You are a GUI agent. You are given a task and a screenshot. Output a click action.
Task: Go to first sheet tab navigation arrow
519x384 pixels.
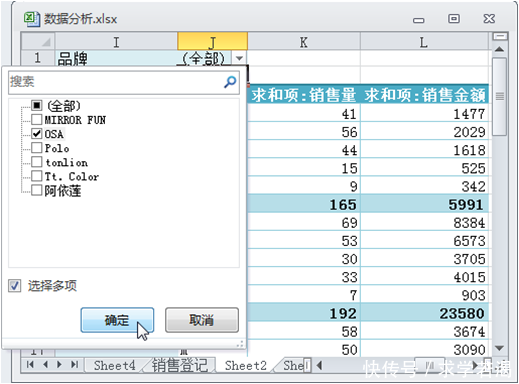[x=30, y=365]
